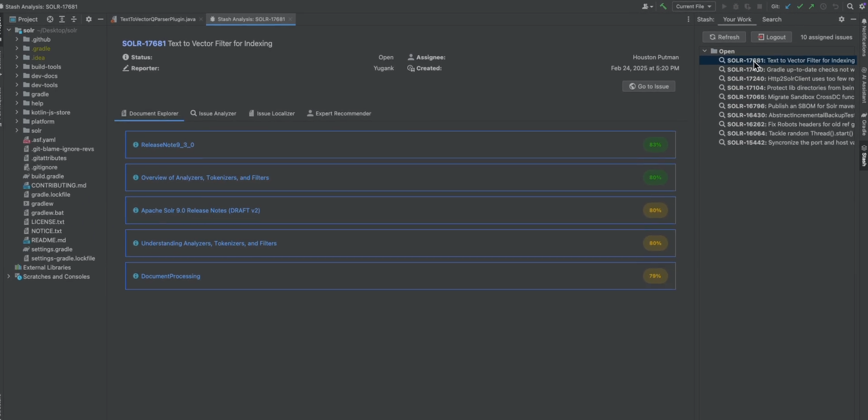
Task: Collapse the Open issues group
Action: (x=705, y=51)
